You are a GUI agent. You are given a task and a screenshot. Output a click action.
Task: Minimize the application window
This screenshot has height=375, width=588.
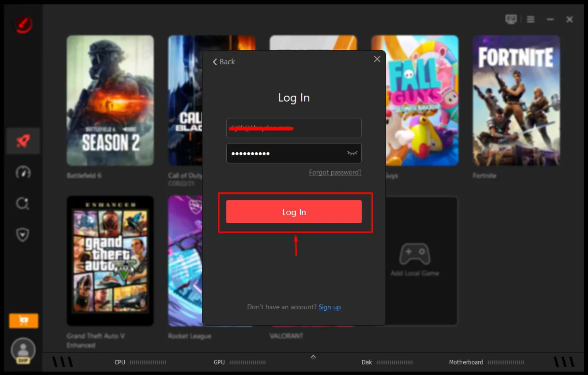click(x=550, y=19)
